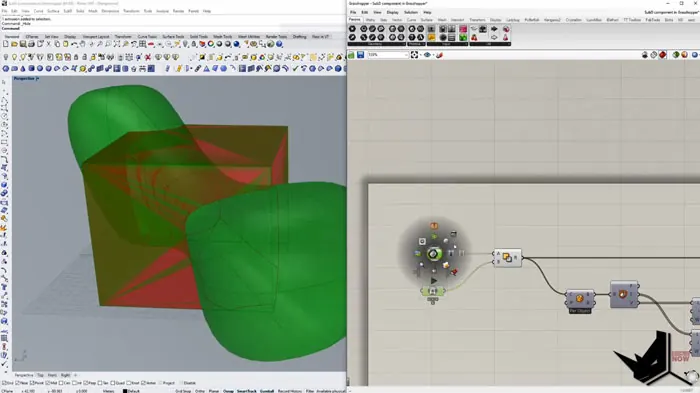This screenshot has height=393, width=700.
Task: Toggle SmartTrack in Rhino status bar
Action: pos(246,391)
